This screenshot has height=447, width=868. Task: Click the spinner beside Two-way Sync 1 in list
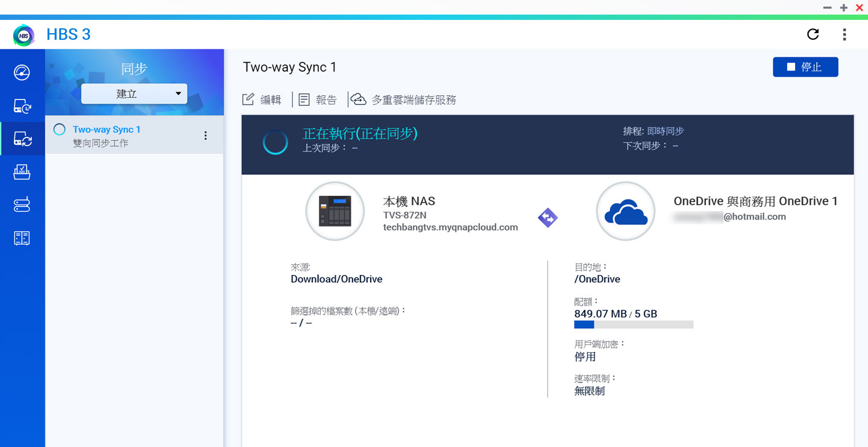59,130
